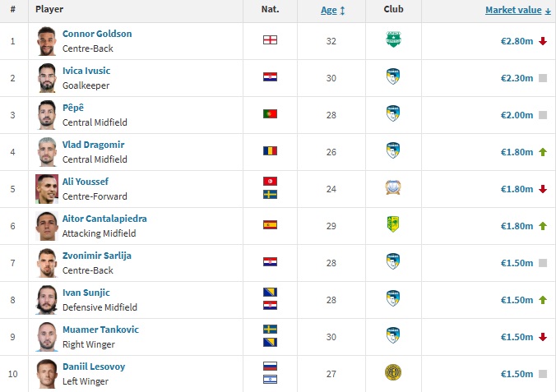Click Ivica Ivusic's €2.30m market value

coord(517,78)
